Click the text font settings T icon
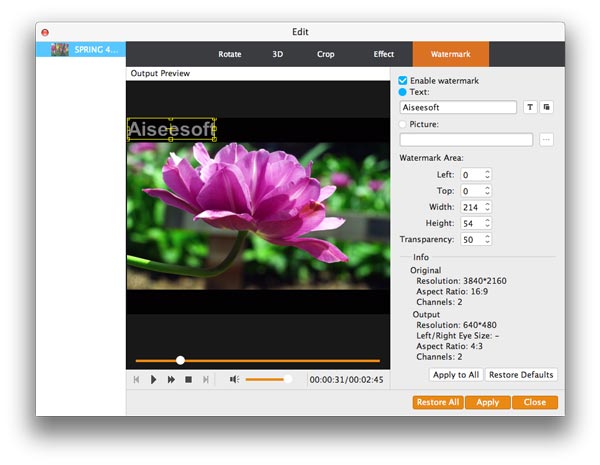The height and width of the screenshot is (465, 600). pos(530,107)
